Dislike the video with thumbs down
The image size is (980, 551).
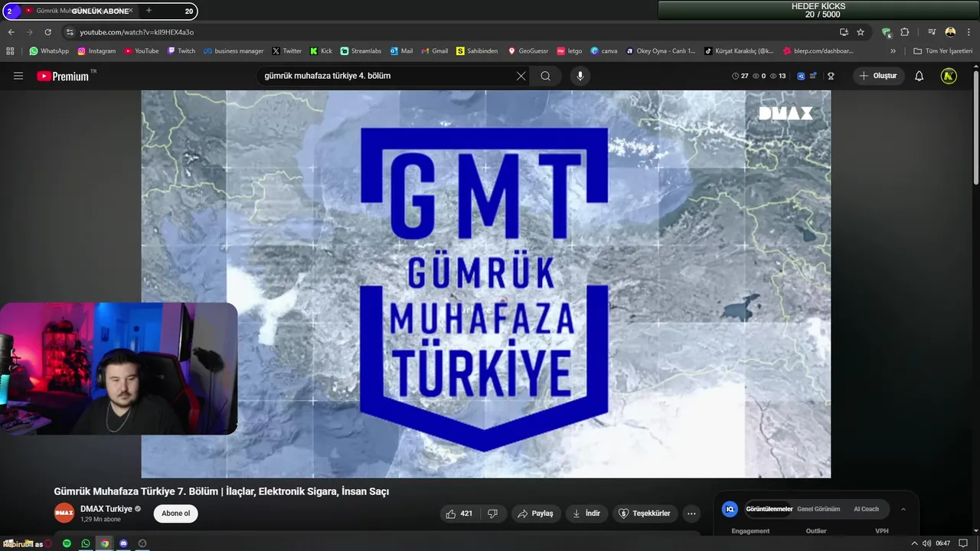(x=493, y=514)
